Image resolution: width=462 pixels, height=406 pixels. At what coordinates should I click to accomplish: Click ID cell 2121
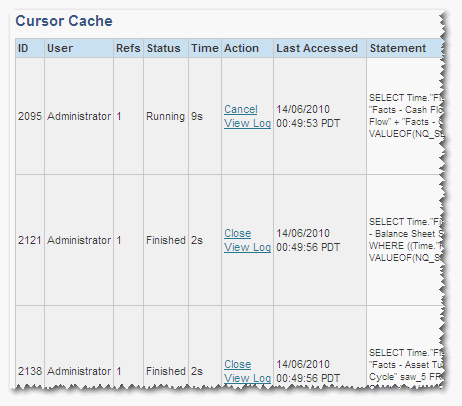(30, 240)
